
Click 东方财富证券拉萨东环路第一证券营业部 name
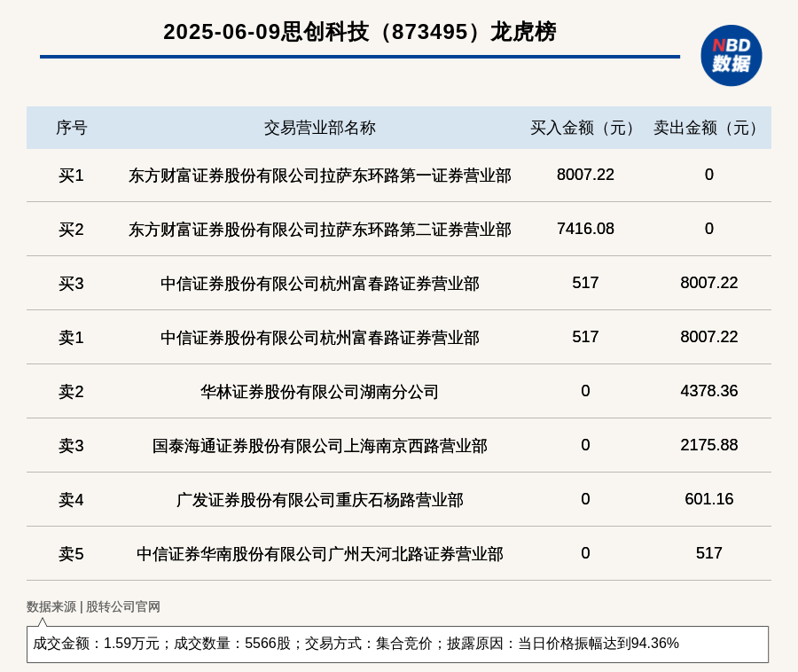pyautogui.click(x=319, y=176)
